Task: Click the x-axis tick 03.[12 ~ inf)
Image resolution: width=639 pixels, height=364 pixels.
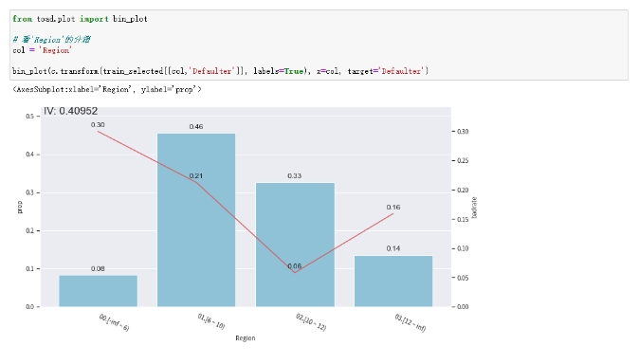Action: tap(410, 322)
